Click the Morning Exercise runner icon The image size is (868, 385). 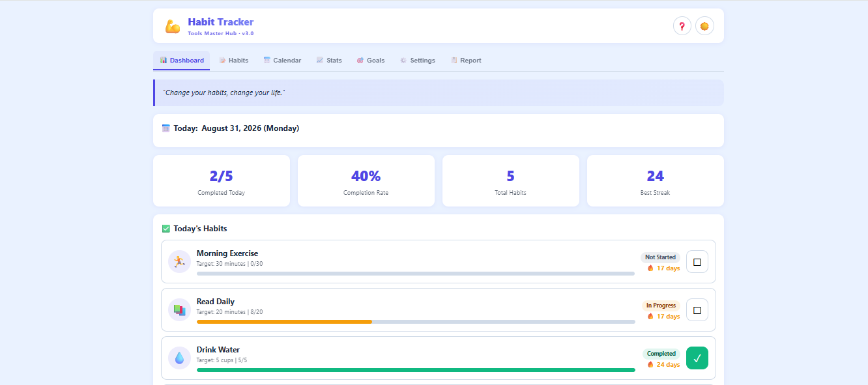point(179,261)
